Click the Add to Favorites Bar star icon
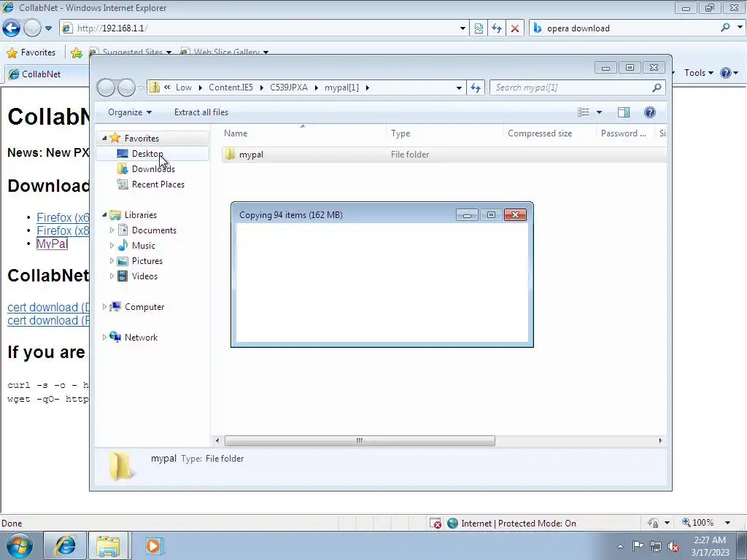The height and width of the screenshot is (560, 747). coord(76,52)
